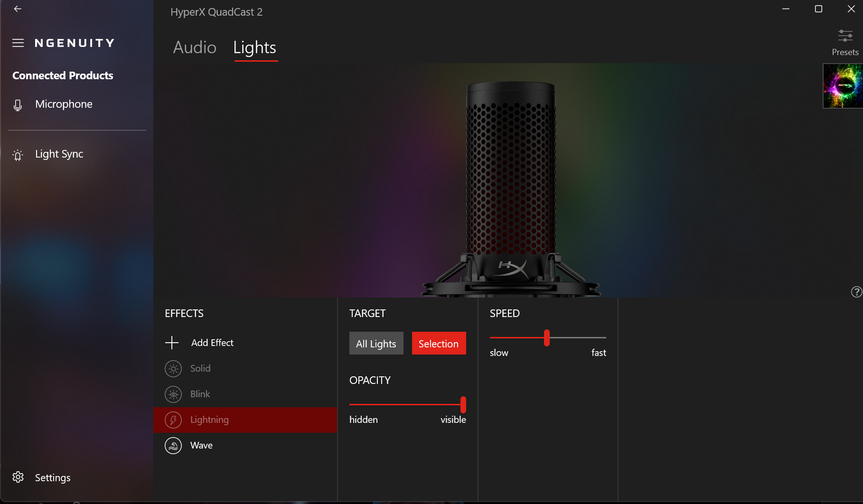Click the HyperX QuadCast 2 title
The height and width of the screenshot is (504, 863).
pyautogui.click(x=216, y=12)
